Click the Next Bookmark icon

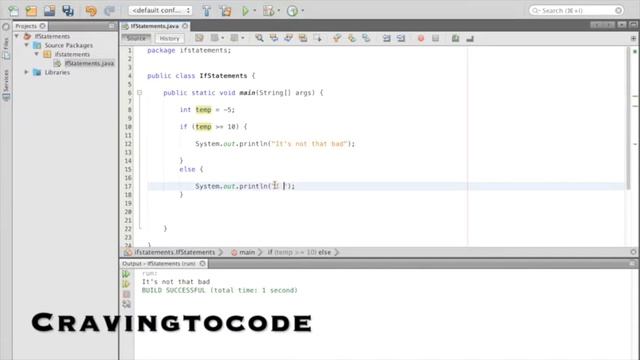pyautogui.click(x=351, y=38)
